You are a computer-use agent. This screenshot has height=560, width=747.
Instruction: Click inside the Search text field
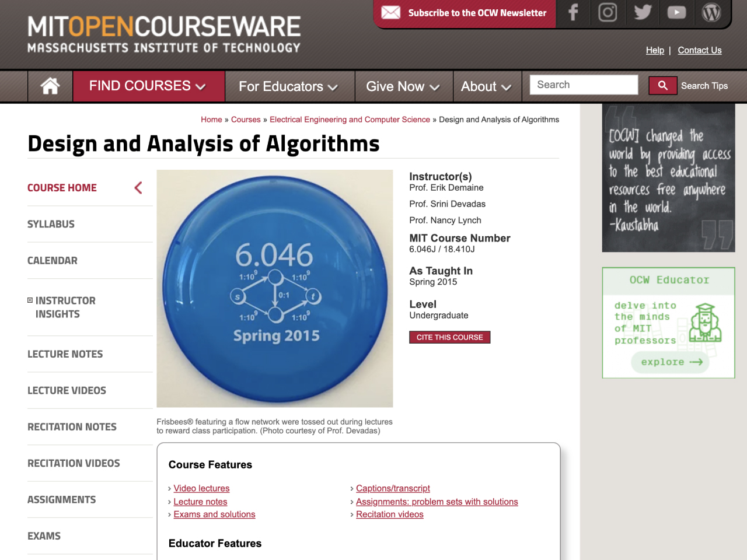pyautogui.click(x=584, y=85)
